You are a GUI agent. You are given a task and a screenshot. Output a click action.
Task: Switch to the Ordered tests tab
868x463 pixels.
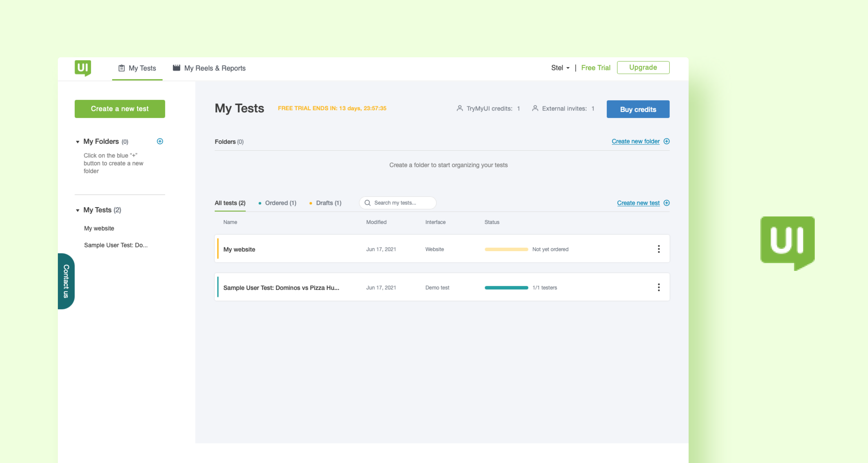pos(280,203)
